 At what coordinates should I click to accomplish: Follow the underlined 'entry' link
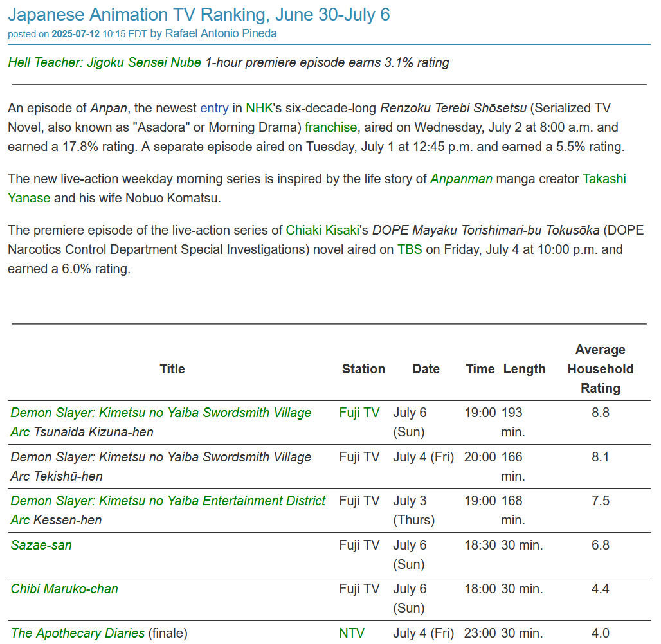[214, 109]
